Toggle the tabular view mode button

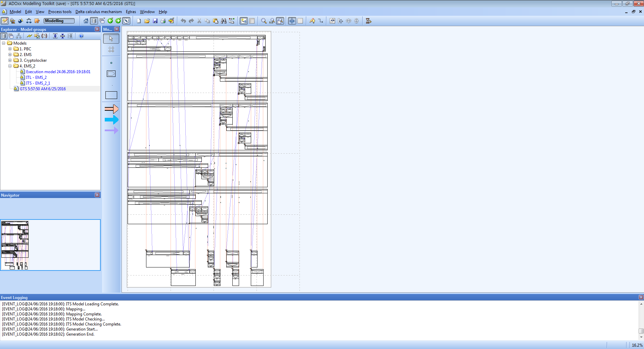[x=252, y=21]
